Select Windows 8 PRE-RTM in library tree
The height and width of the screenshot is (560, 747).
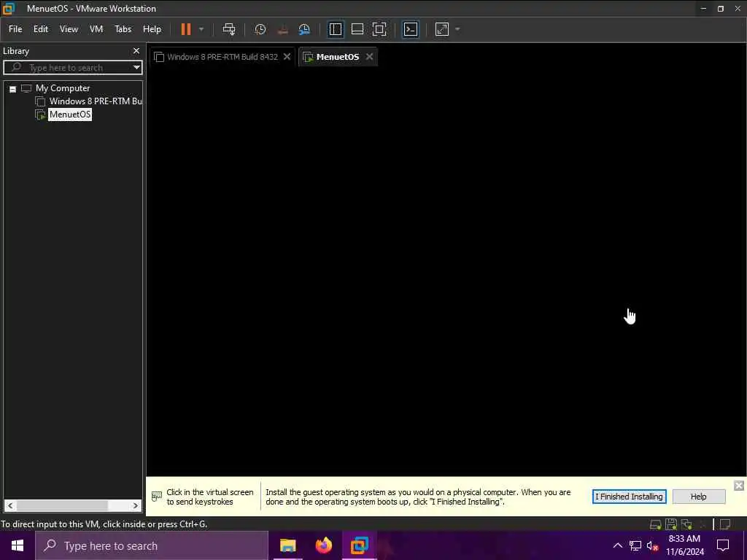(96, 101)
